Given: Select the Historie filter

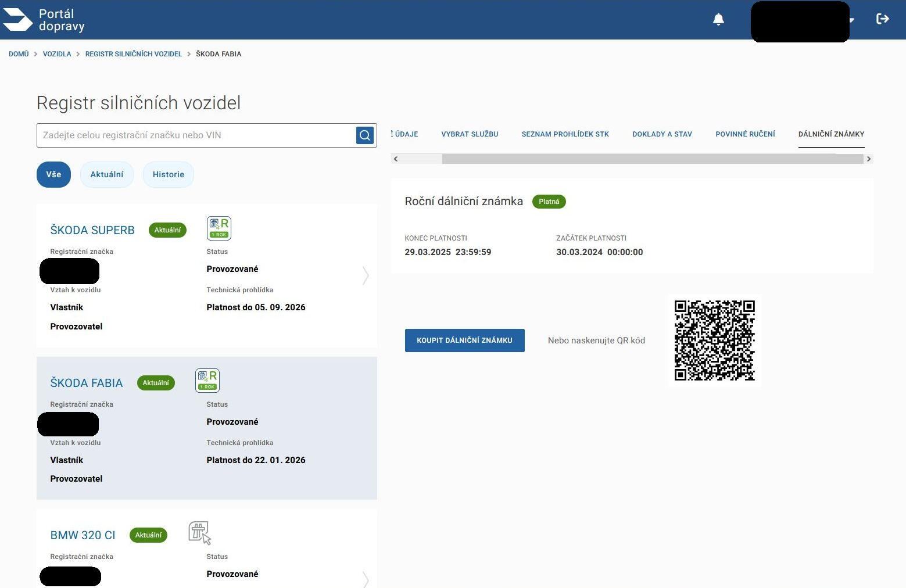Looking at the screenshot, I should click(169, 174).
